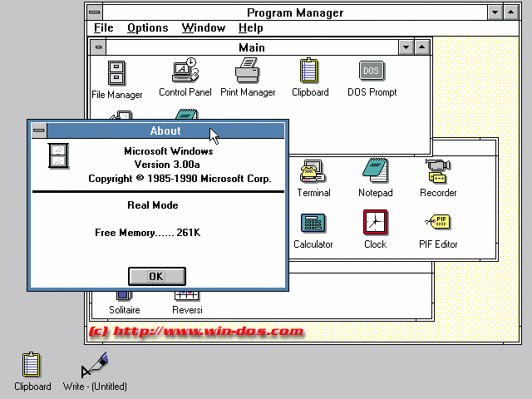Open PIF Editor icon

click(437, 224)
